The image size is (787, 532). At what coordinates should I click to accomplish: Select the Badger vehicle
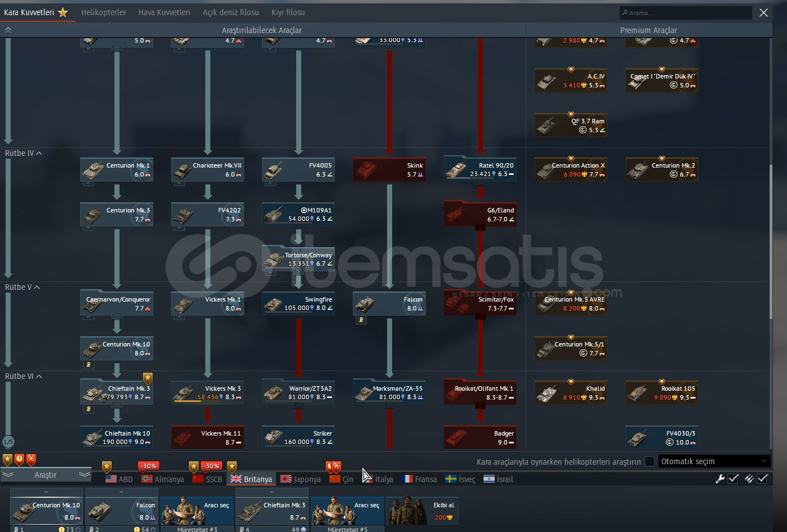click(480, 438)
